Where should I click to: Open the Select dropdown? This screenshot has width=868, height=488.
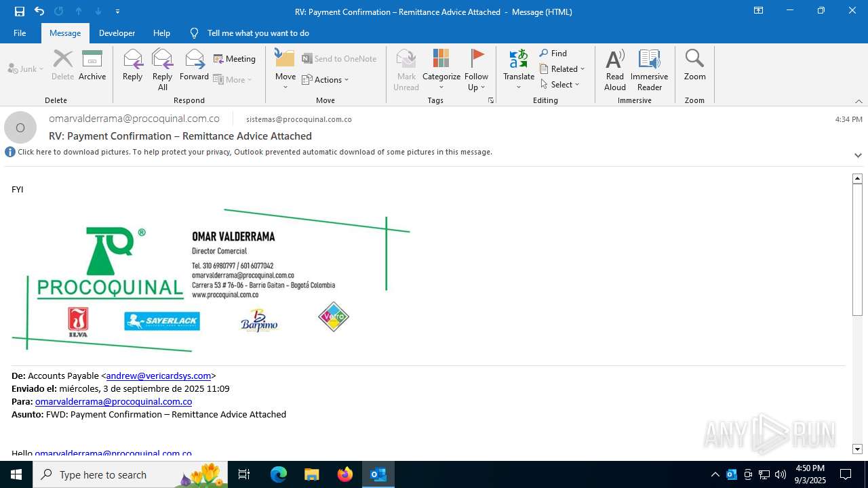coord(560,84)
